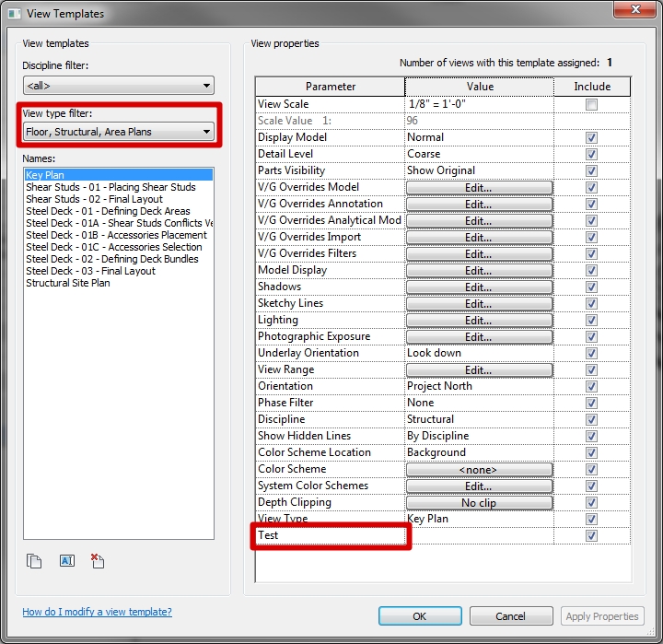Edit V/G Overrides Analytical Model
663x644 pixels.
click(479, 220)
